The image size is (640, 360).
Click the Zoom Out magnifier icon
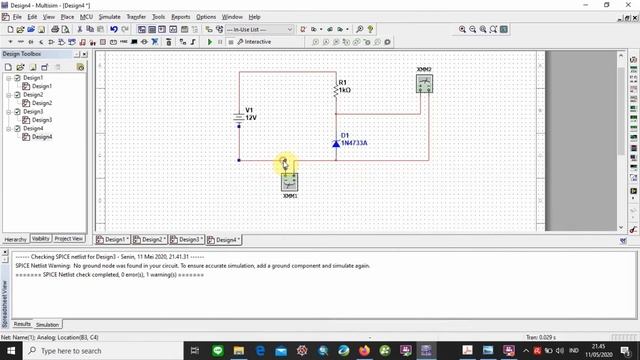point(473,29)
